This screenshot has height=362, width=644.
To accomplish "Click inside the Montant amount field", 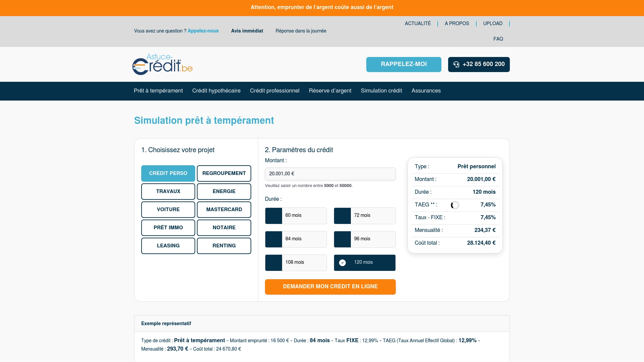I will [330, 174].
